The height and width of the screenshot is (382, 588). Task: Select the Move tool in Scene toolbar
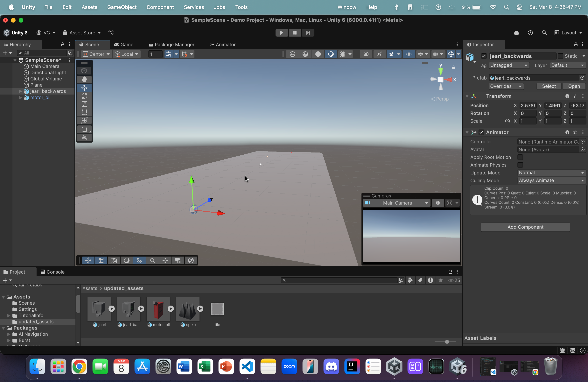pyautogui.click(x=84, y=88)
